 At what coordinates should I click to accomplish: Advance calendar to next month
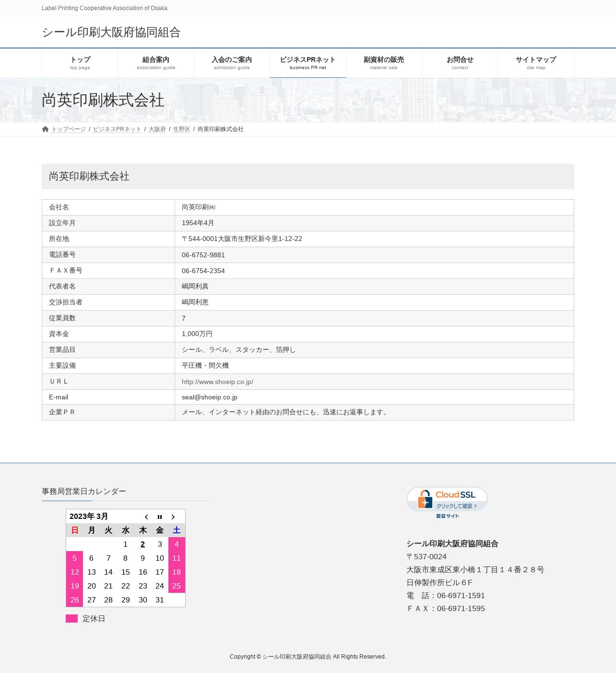pyautogui.click(x=173, y=517)
